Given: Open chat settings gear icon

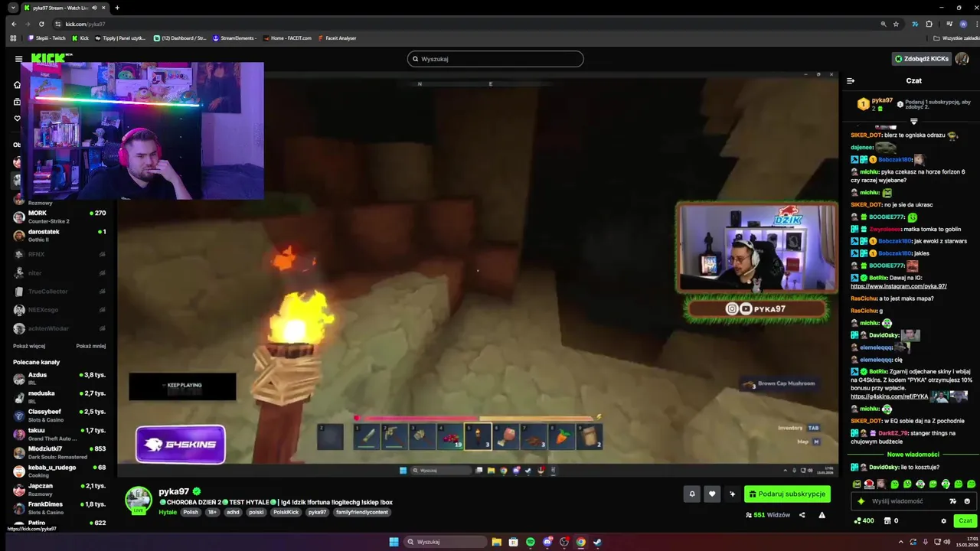Looking at the screenshot, I should tap(943, 521).
